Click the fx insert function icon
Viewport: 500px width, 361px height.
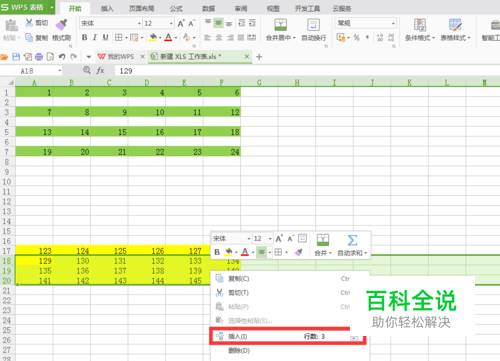(x=100, y=71)
